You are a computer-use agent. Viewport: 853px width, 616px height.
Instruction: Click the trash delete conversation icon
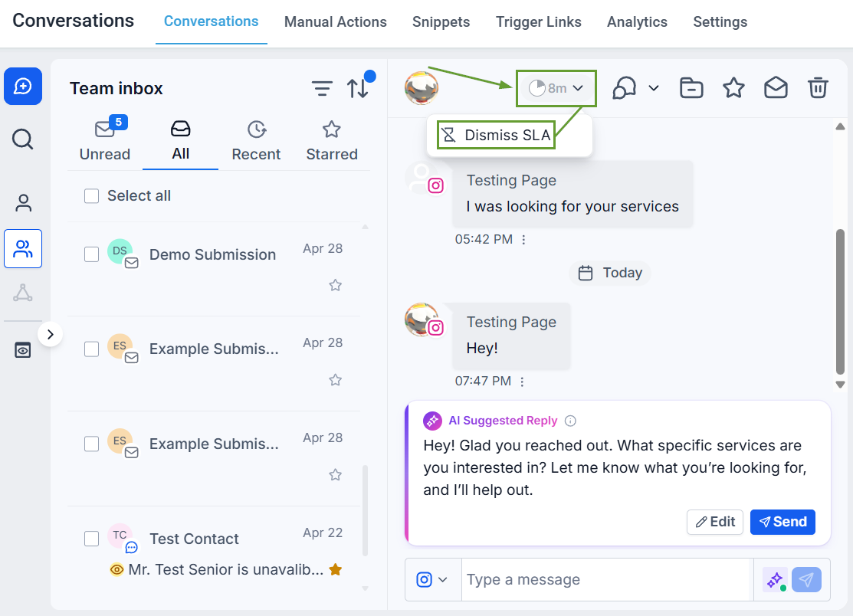(x=817, y=87)
